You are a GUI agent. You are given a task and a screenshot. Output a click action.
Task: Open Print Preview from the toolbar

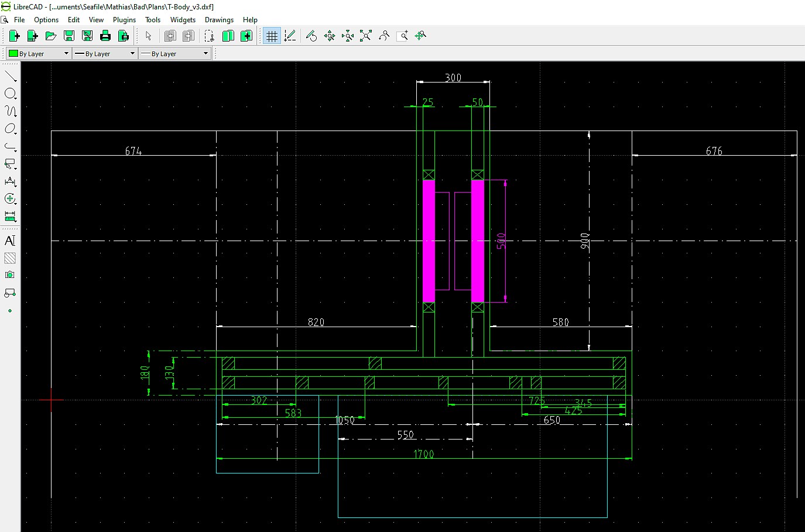tap(123, 36)
